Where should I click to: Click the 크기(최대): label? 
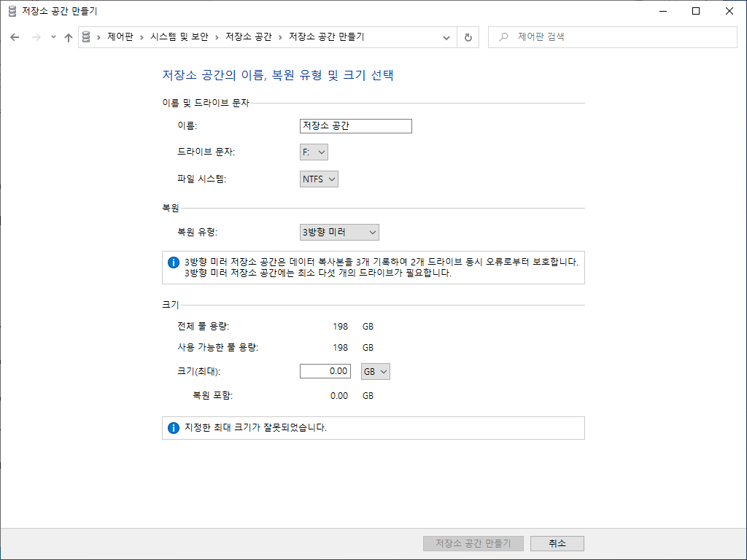pyautogui.click(x=198, y=371)
